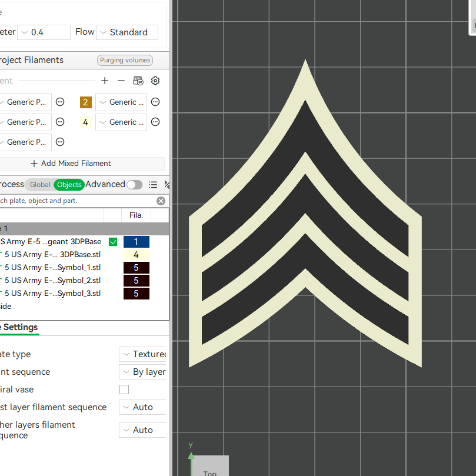This screenshot has width=476, height=476.
Task: Toggle the Spiral vase checkbox
Action: [x=124, y=390]
